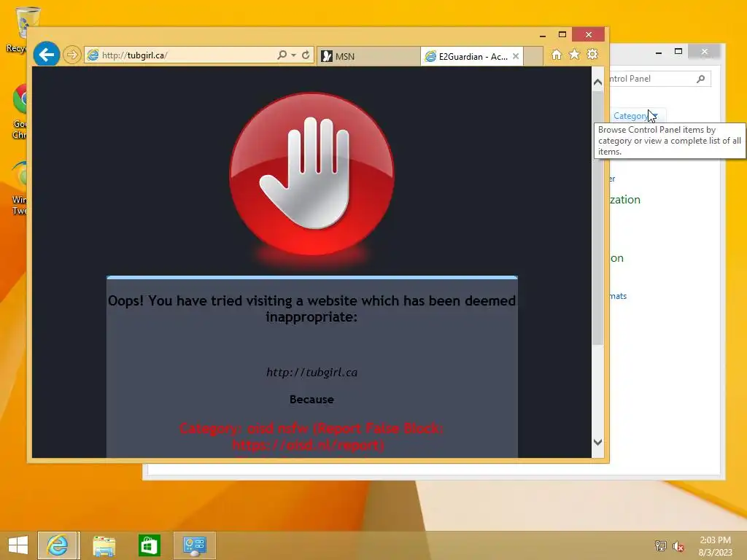Click the green link ending in 'on' in Control Panel
The width and height of the screenshot is (747, 560).
(x=617, y=258)
